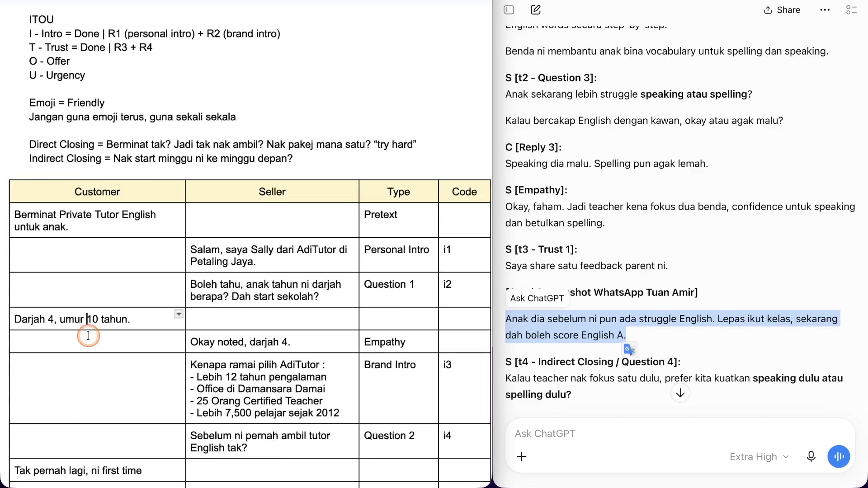The height and width of the screenshot is (488, 868).
Task: Click 'Sebelum ni pernah ambil tutor' cell
Action: coord(272,441)
